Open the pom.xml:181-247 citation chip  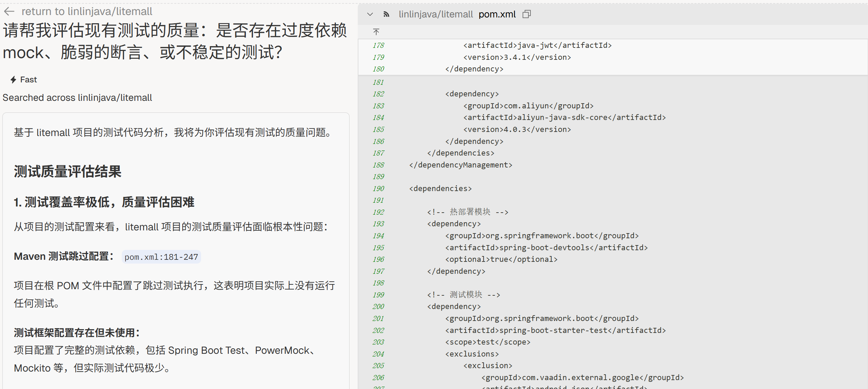pos(161,257)
